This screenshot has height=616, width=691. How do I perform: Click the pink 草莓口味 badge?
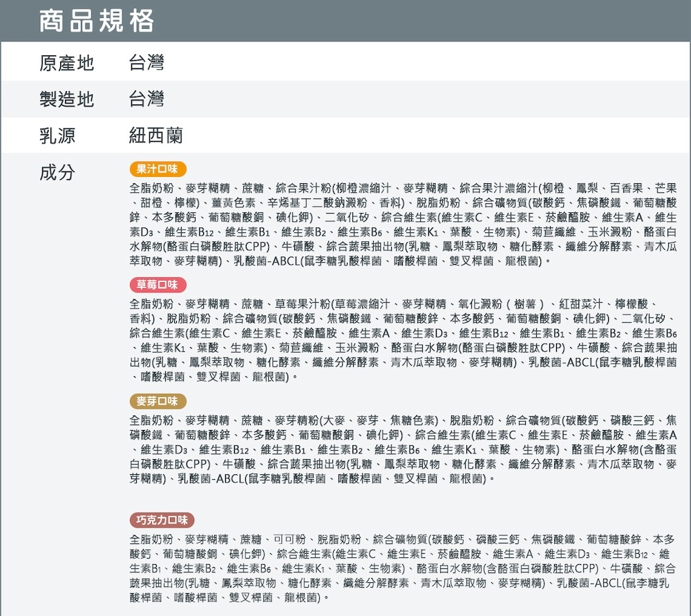(x=158, y=285)
